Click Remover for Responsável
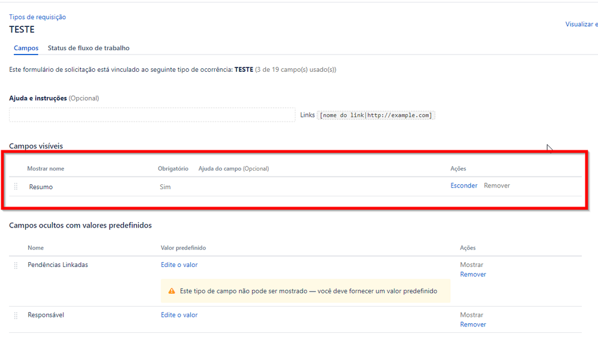This screenshot has width=598, height=364. pos(473,324)
